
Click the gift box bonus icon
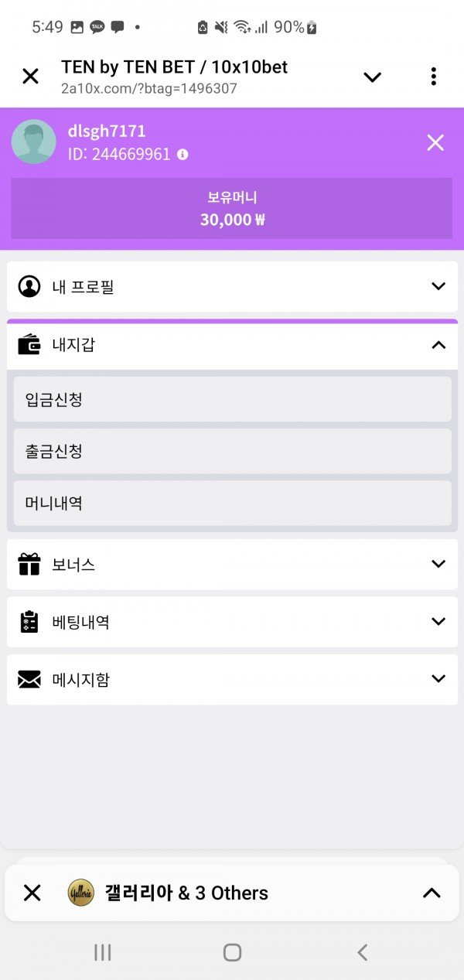[29, 565]
